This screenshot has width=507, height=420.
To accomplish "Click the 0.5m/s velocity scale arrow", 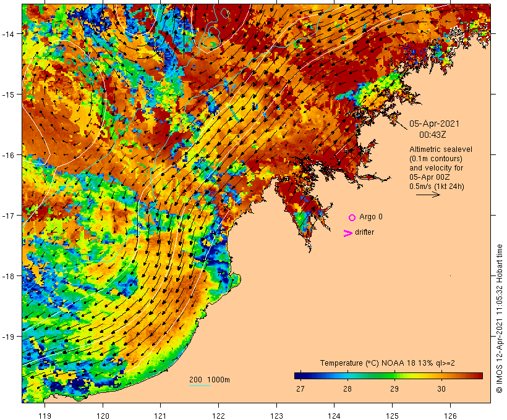I will click(x=428, y=195).
